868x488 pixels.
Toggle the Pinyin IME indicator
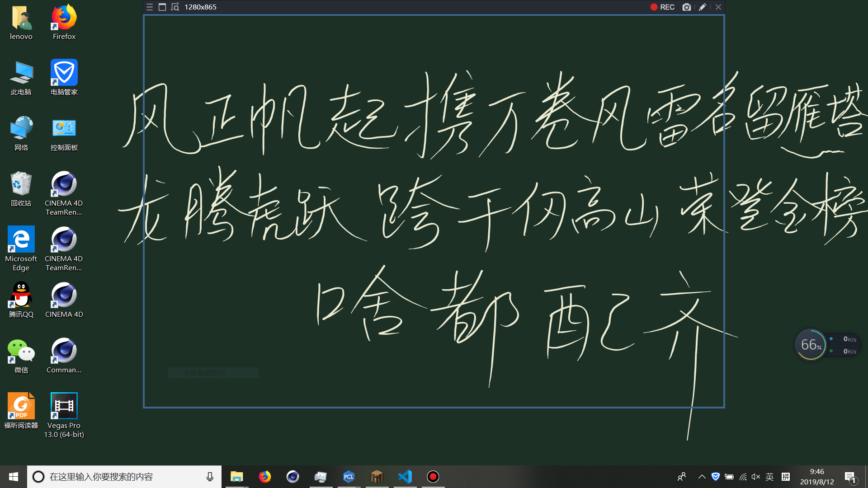coord(786,477)
